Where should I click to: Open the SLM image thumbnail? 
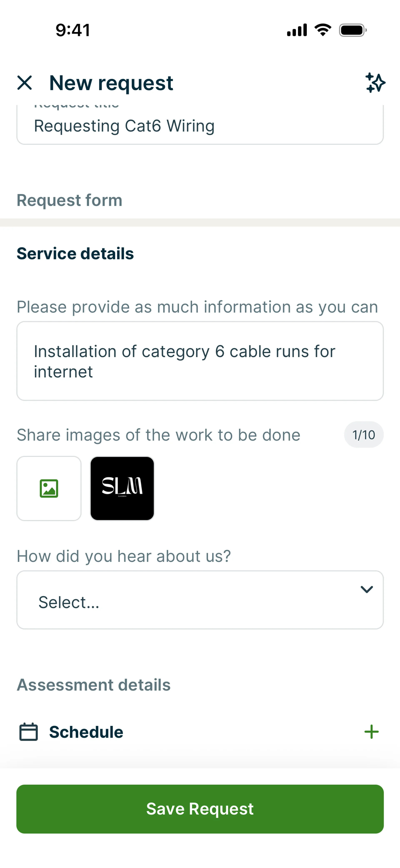click(122, 488)
